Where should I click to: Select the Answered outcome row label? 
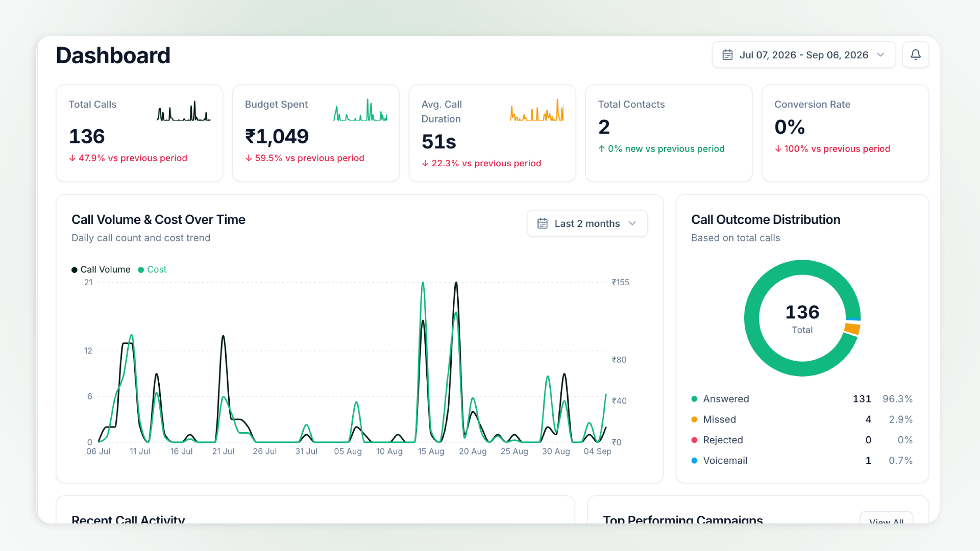(726, 399)
